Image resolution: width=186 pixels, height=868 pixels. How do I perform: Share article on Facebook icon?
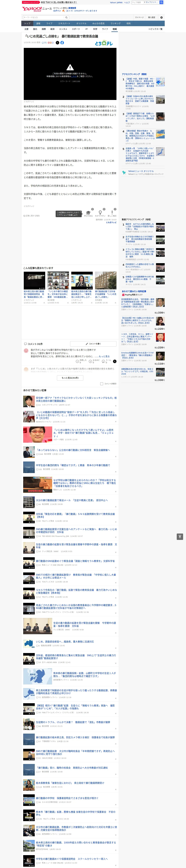point(62,43)
